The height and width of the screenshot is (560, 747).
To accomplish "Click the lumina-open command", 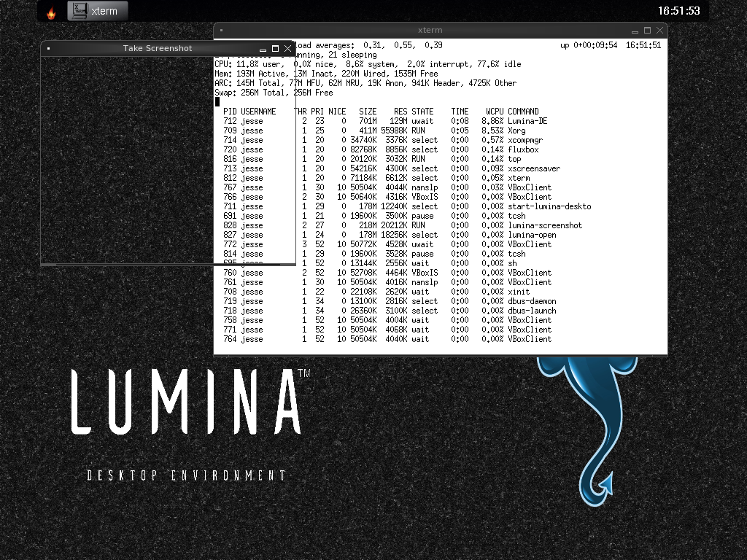I will coord(532,236).
